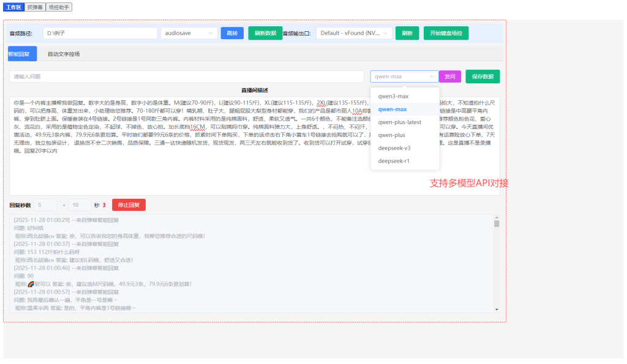Open the 抓弹幕 tab

[36, 7]
